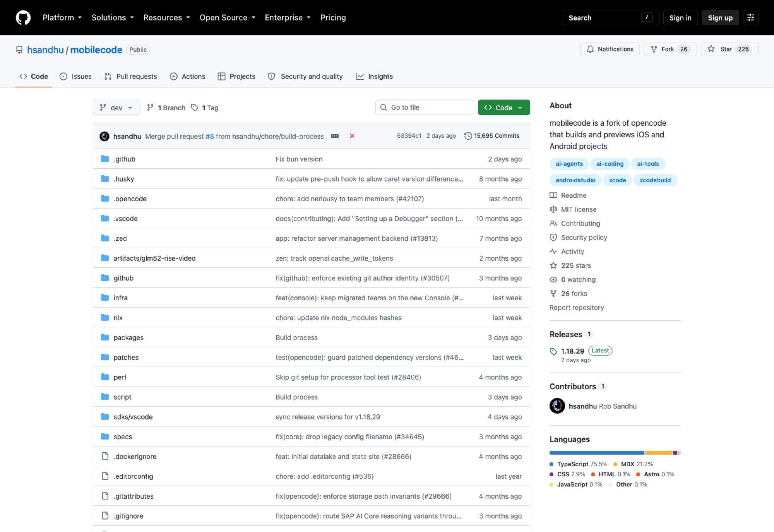Open the .editorconfig file
The width and height of the screenshot is (774, 532).
[133, 476]
